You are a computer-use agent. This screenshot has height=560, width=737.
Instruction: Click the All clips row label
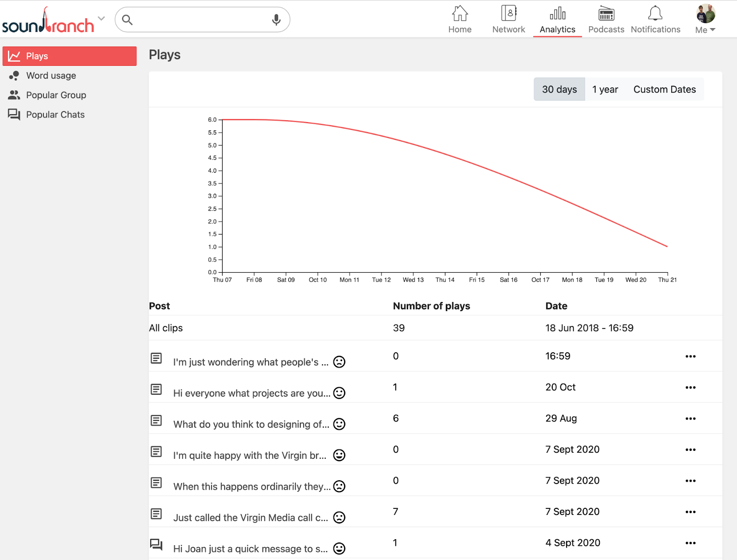tap(166, 328)
